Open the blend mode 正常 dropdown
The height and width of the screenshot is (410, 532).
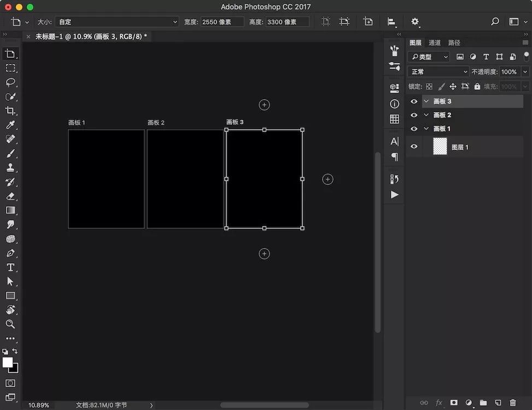tap(438, 72)
